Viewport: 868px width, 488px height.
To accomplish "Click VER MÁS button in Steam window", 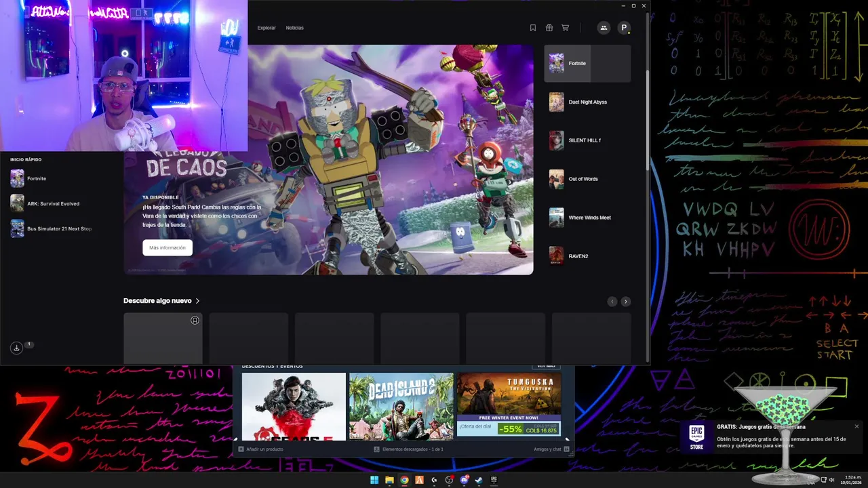I will (x=546, y=366).
